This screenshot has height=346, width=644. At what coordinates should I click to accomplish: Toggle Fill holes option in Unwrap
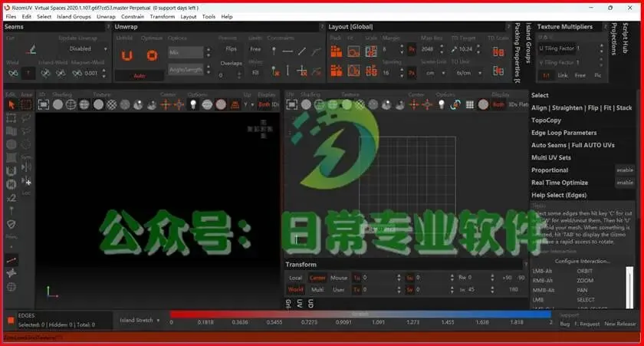255,73
